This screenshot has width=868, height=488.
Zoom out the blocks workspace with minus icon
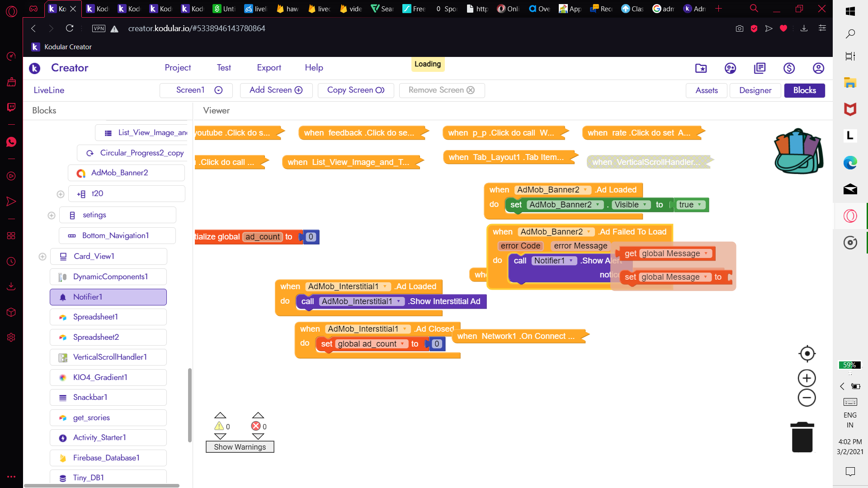[807, 398]
